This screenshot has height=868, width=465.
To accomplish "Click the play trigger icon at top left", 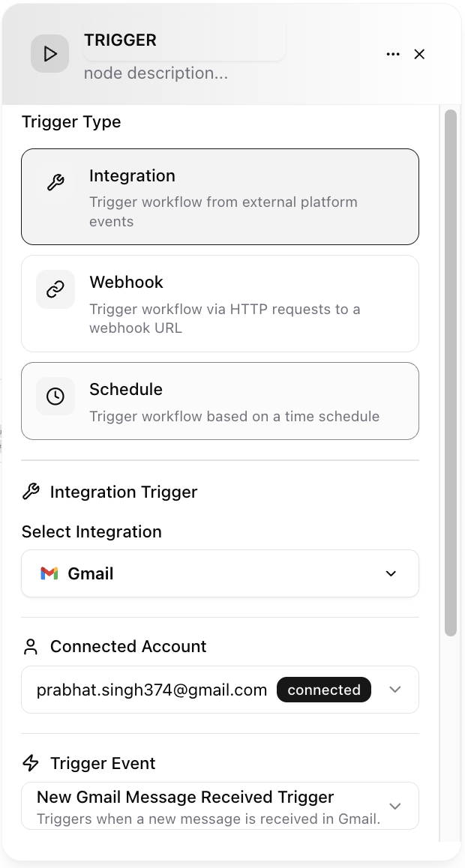I will [x=49, y=54].
